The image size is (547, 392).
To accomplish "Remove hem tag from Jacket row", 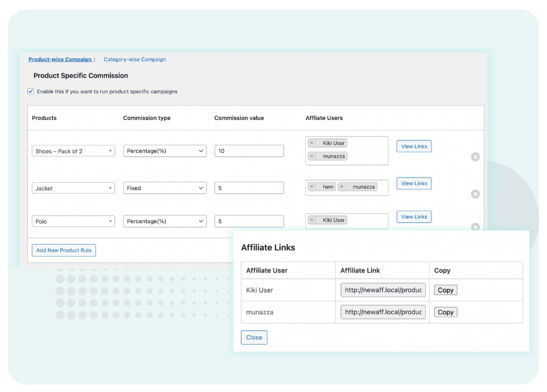I will point(312,186).
